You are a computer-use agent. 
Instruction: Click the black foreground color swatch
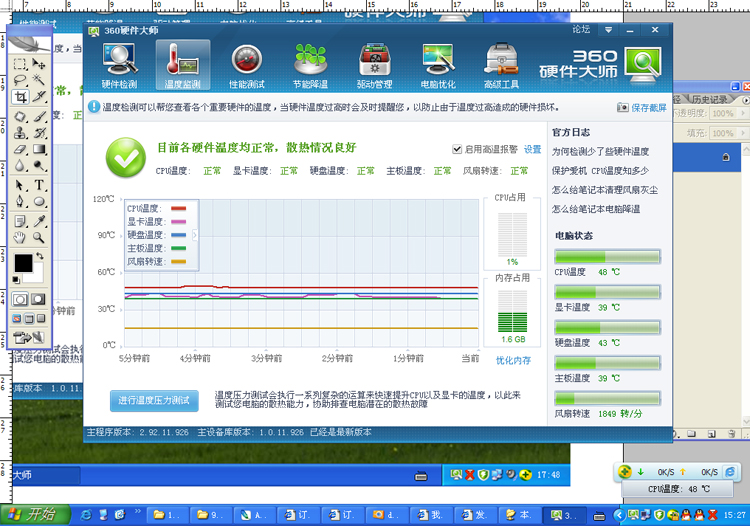(x=22, y=263)
